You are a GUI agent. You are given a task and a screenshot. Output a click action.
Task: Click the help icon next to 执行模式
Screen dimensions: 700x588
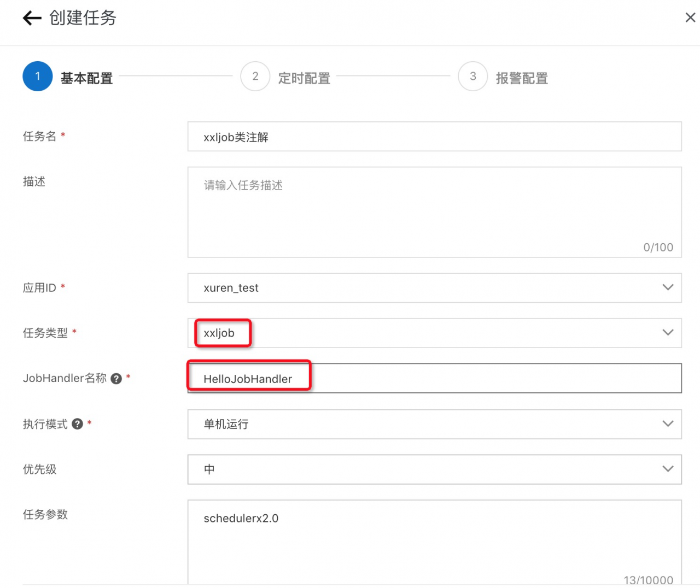[78, 424]
